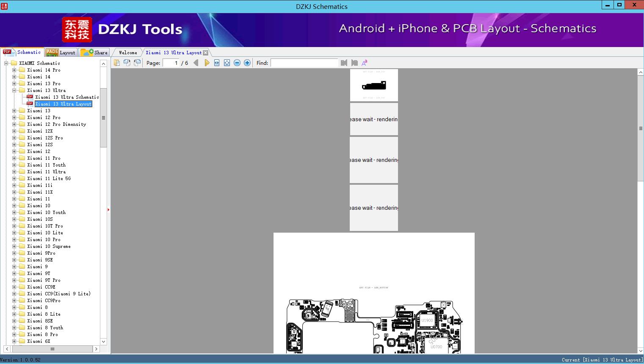The image size is (644, 364).
Task: Fit the page to width
Action: tap(217, 63)
